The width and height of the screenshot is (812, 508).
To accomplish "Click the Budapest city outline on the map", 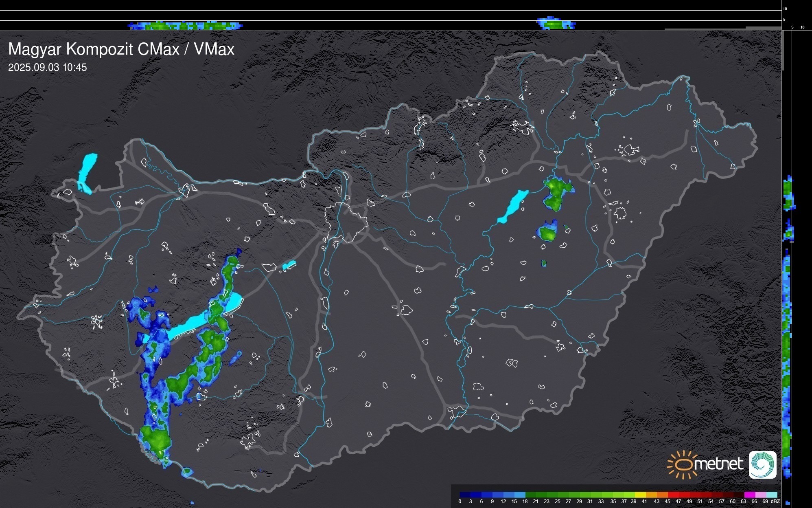I will pos(345,222).
